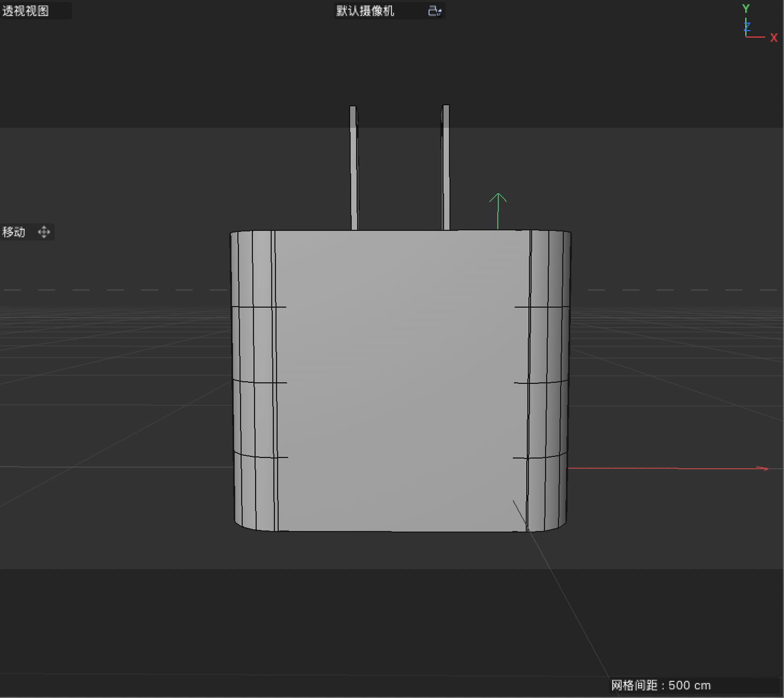Viewport: 784px width, 698px height.
Task: Click the 透视视图 label in the corner
Action: click(24, 11)
